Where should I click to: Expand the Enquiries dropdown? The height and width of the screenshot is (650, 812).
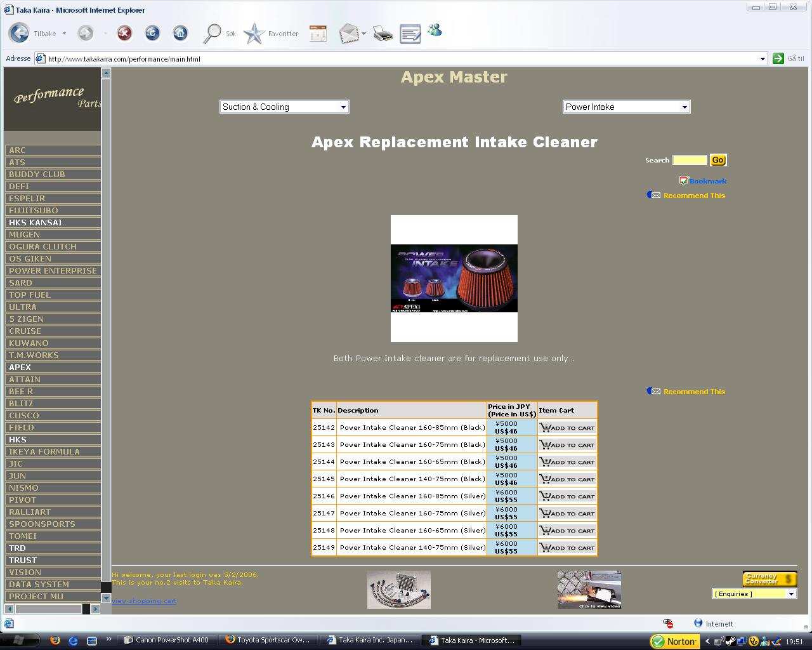[x=754, y=594]
